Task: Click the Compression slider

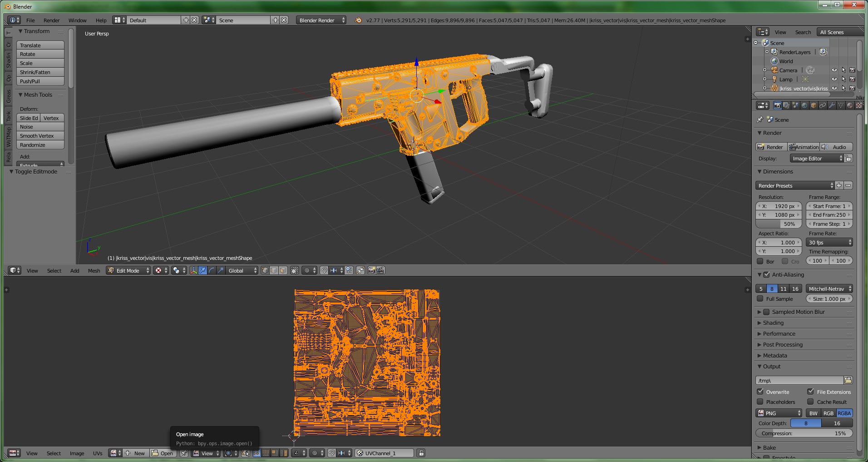Action: 804,433
